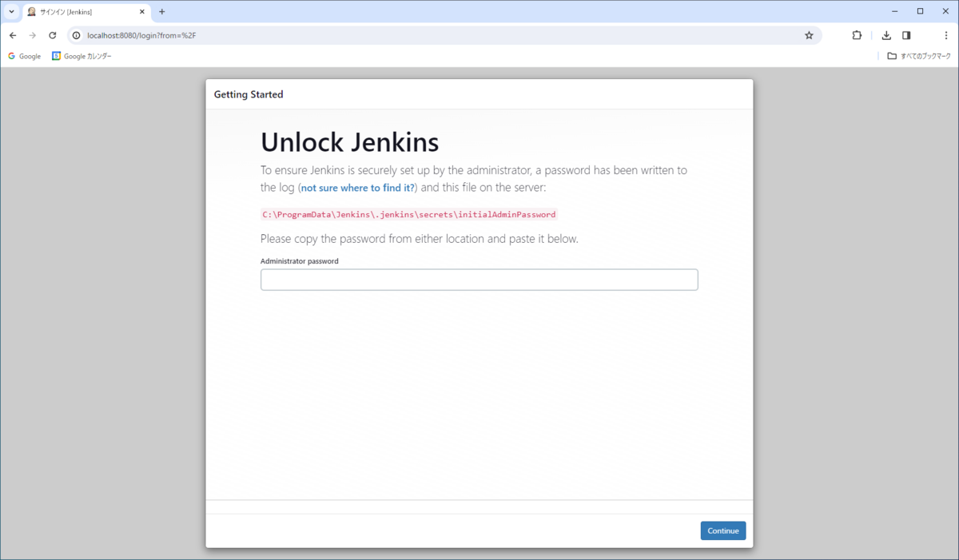Screen dimensions: 959x560
Task: Close the Jenkins sign-in tab
Action: [142, 12]
